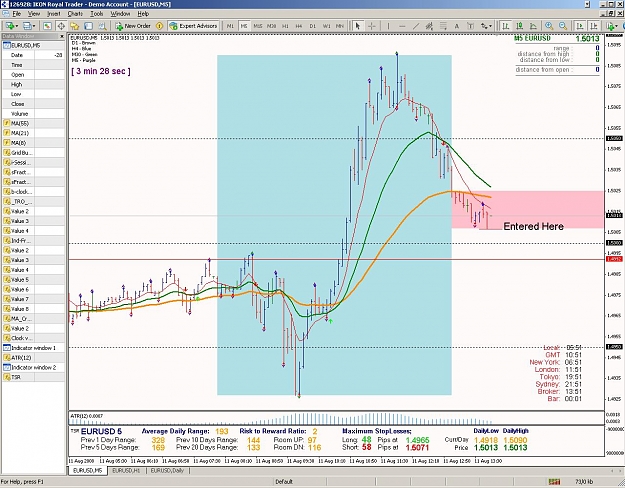This screenshot has width=625, height=488.
Task: Switch chart to H1 timeframe
Action: 285,26
